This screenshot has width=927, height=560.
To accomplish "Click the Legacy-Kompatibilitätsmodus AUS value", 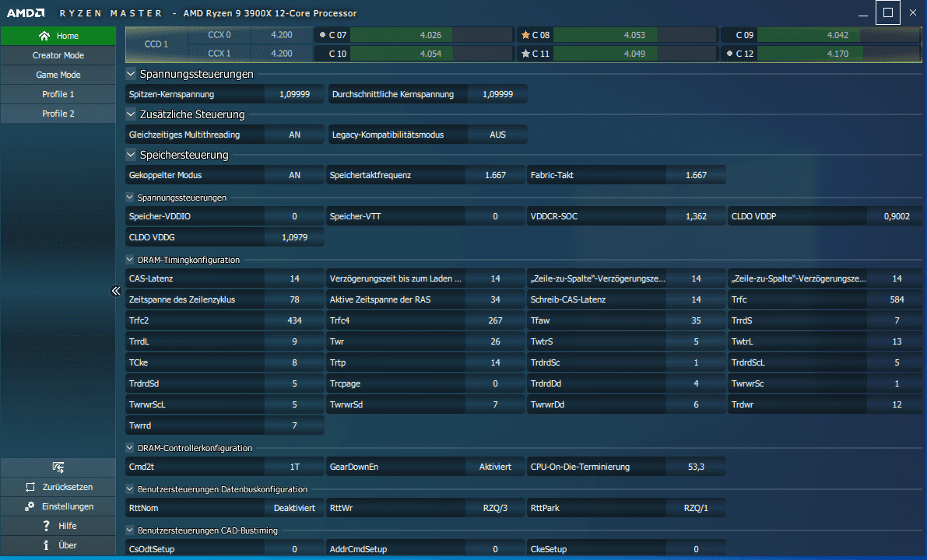I will coord(497,135).
